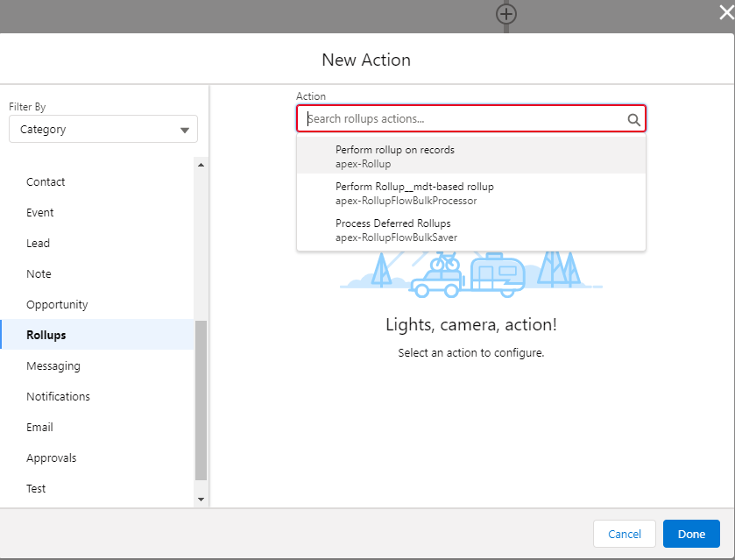The width and height of the screenshot is (735, 560).
Task: Switch to the Event category
Action: (x=39, y=212)
